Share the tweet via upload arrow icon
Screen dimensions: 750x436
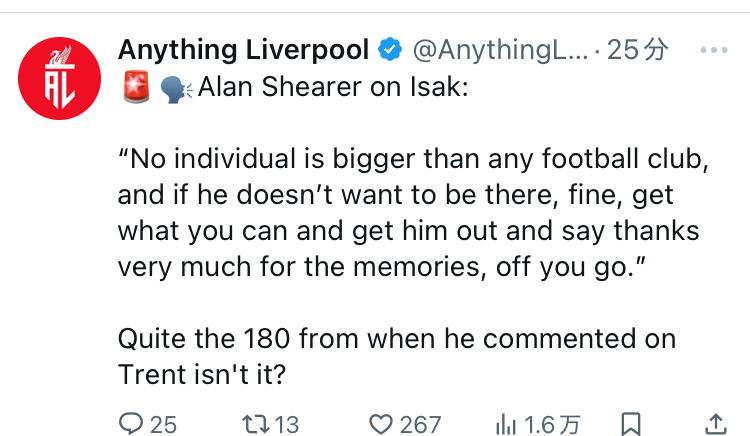pyautogui.click(x=716, y=424)
